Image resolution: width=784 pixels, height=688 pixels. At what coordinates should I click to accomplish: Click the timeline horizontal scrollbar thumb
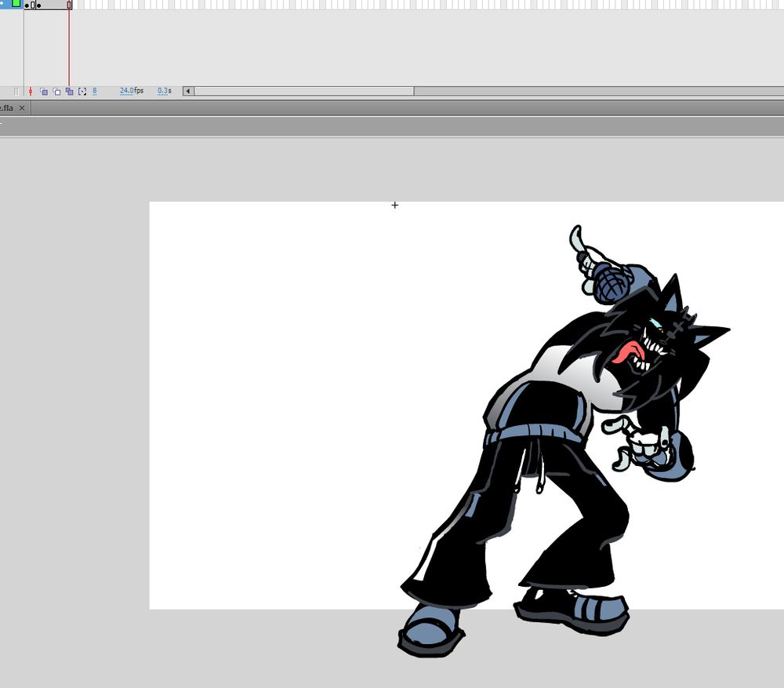click(304, 91)
